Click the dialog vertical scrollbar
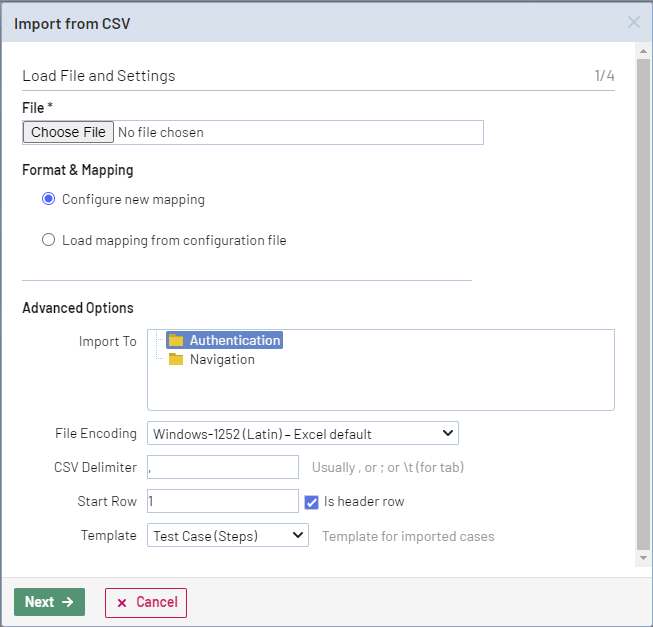 click(x=643, y=300)
